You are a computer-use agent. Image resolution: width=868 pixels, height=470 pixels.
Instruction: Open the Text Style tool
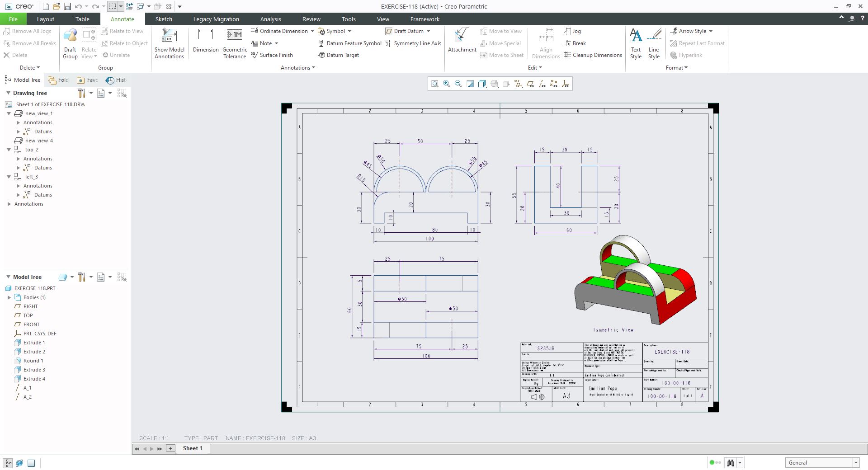click(636, 43)
